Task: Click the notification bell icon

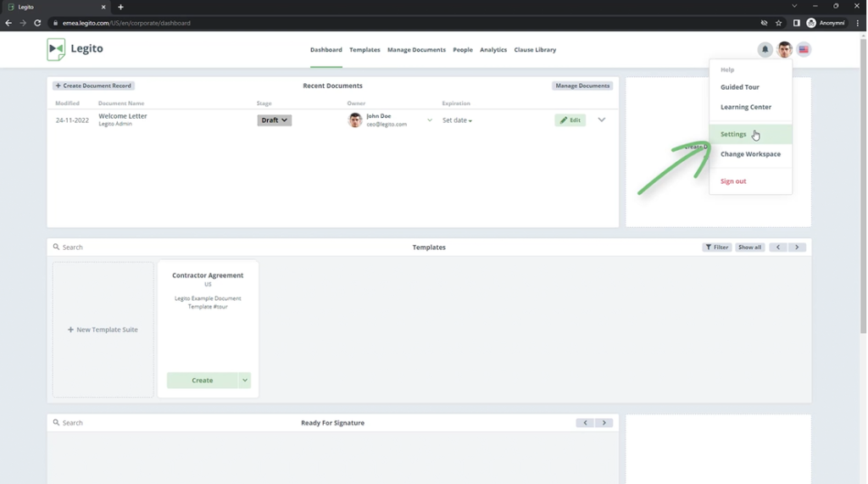Action: coord(765,50)
